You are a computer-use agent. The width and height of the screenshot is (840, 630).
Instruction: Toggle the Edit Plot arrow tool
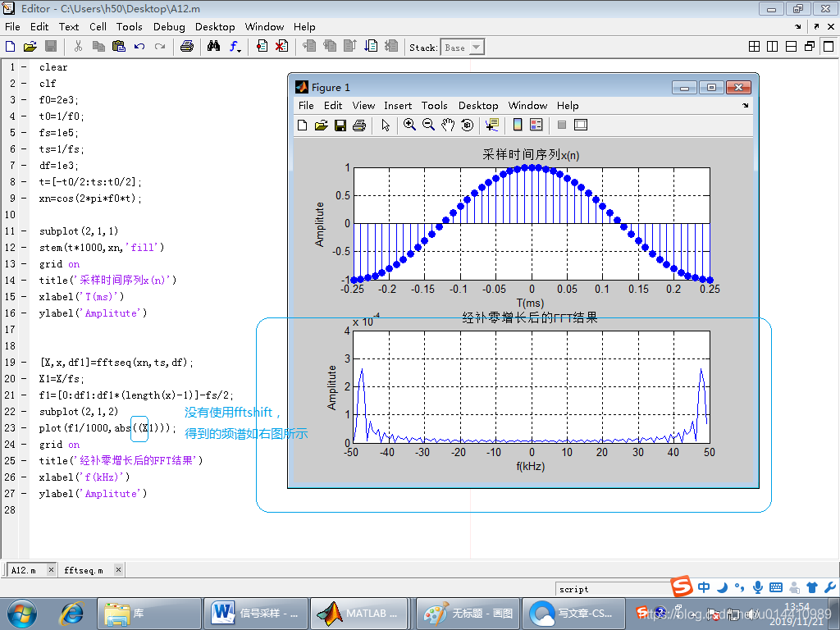[x=386, y=125]
